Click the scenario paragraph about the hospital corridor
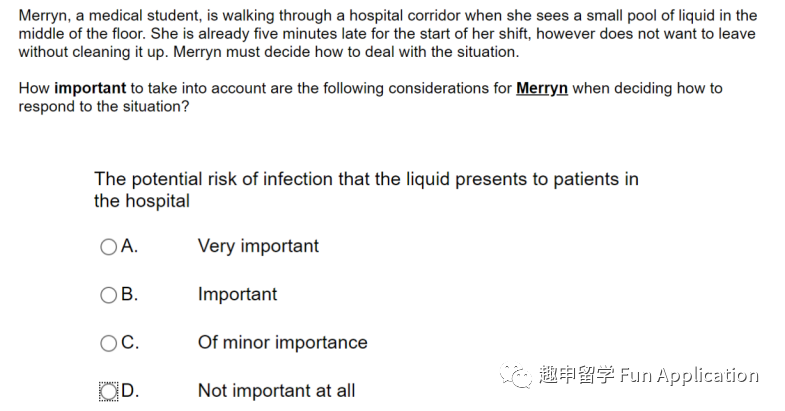785x411 pixels. click(x=387, y=34)
